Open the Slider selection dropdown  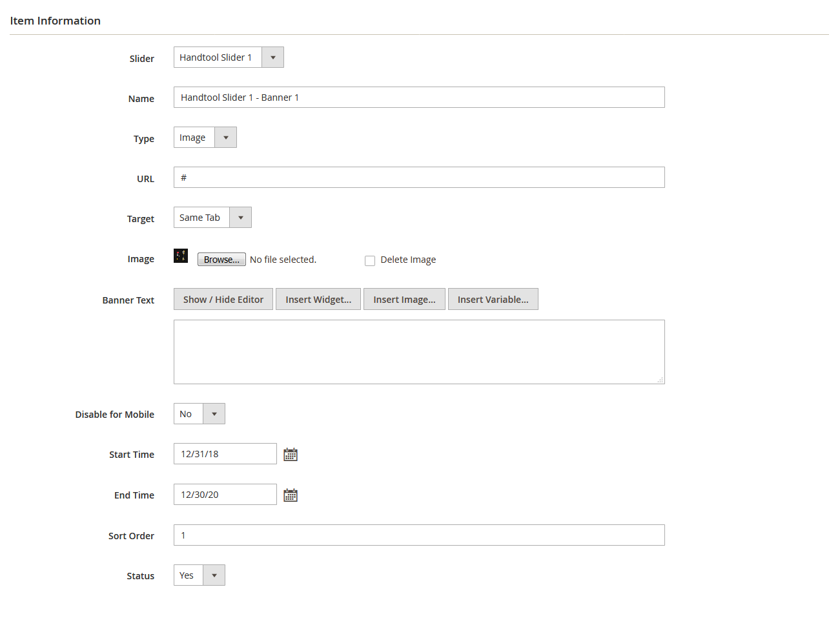272,57
